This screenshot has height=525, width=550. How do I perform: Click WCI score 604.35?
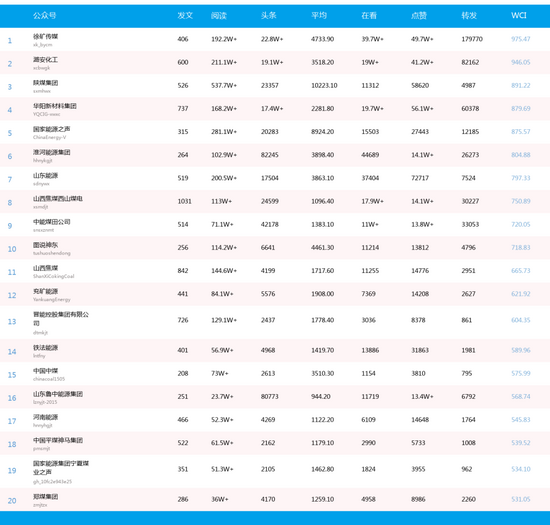click(x=521, y=320)
